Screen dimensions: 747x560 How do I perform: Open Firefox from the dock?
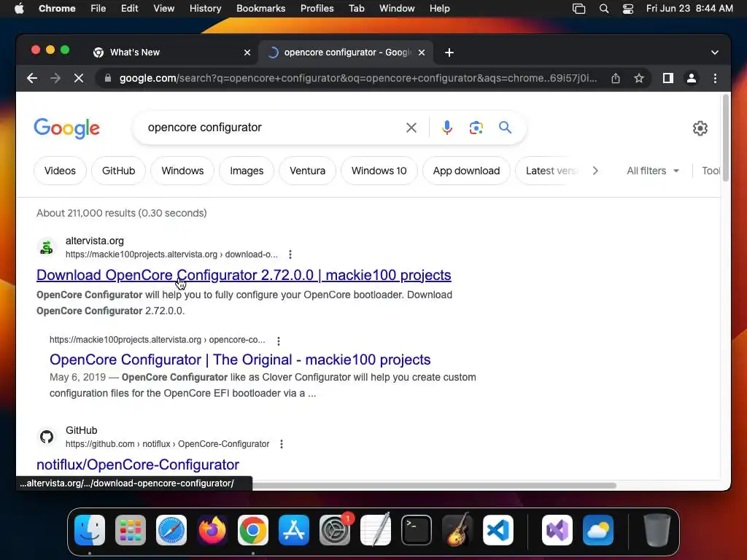[x=212, y=530]
